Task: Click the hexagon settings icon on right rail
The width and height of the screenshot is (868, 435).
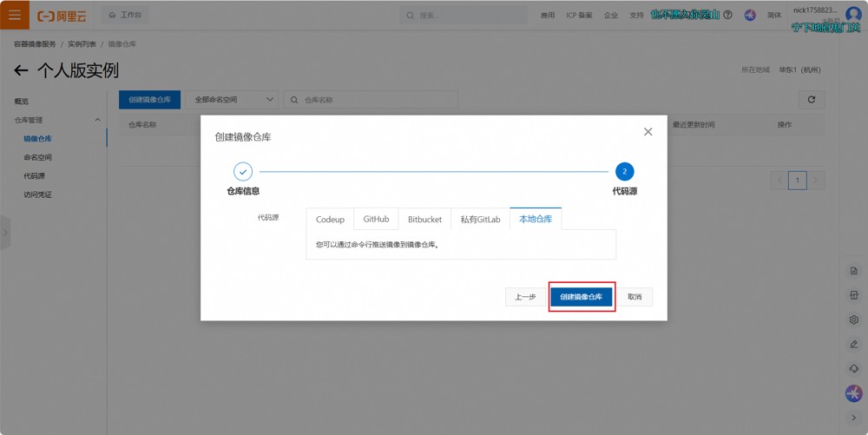Action: coord(853,320)
